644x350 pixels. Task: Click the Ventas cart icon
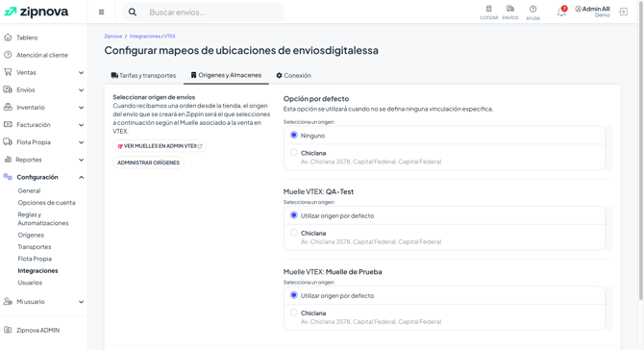tap(8, 72)
